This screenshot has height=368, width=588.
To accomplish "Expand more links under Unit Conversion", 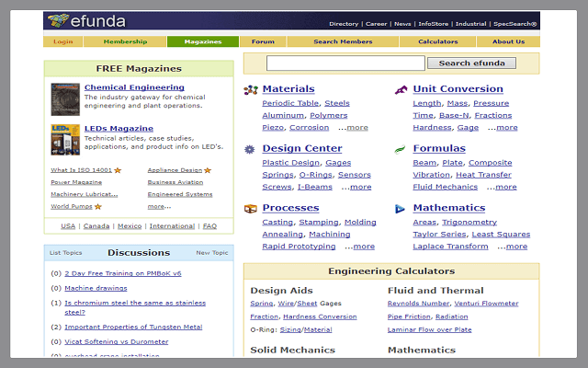I will tap(506, 128).
